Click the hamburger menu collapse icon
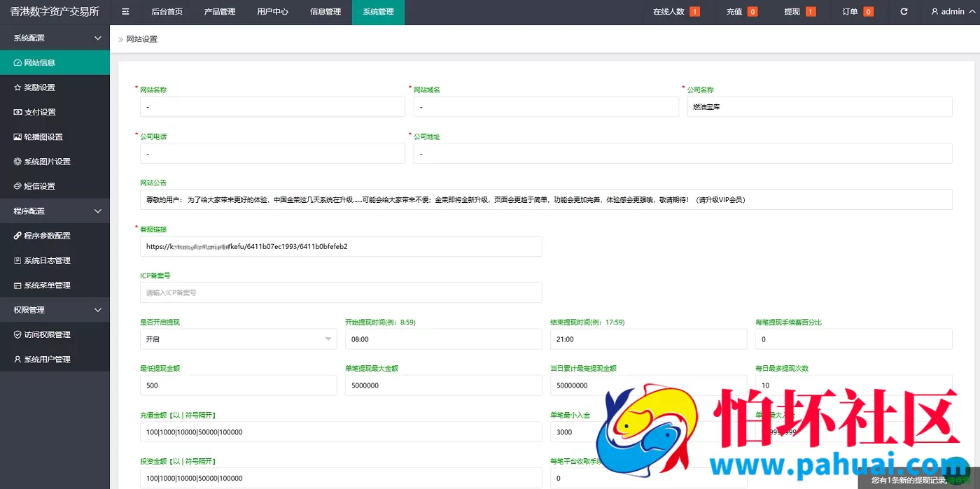Viewport: 980px width, 489px height. click(125, 12)
